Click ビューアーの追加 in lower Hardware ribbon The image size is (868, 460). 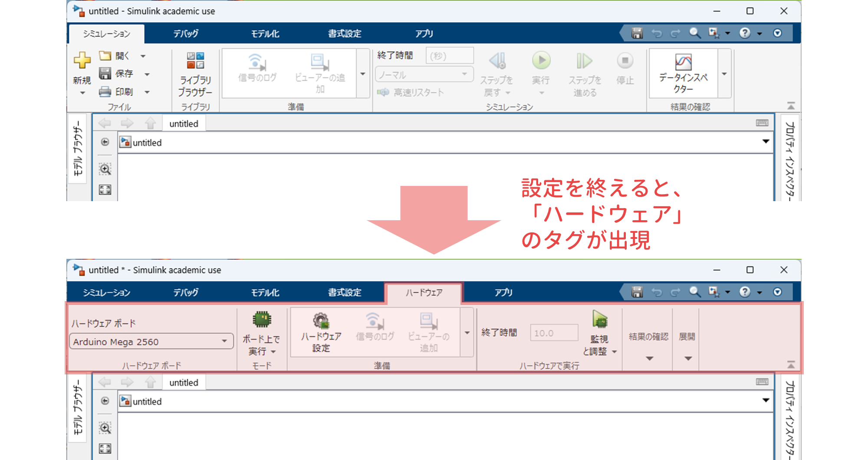pos(429,332)
